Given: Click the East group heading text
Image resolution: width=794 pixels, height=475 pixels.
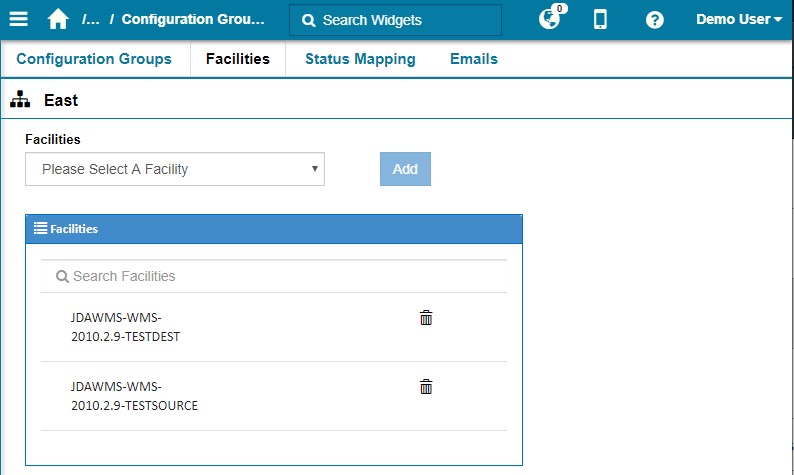Looking at the screenshot, I should [61, 100].
